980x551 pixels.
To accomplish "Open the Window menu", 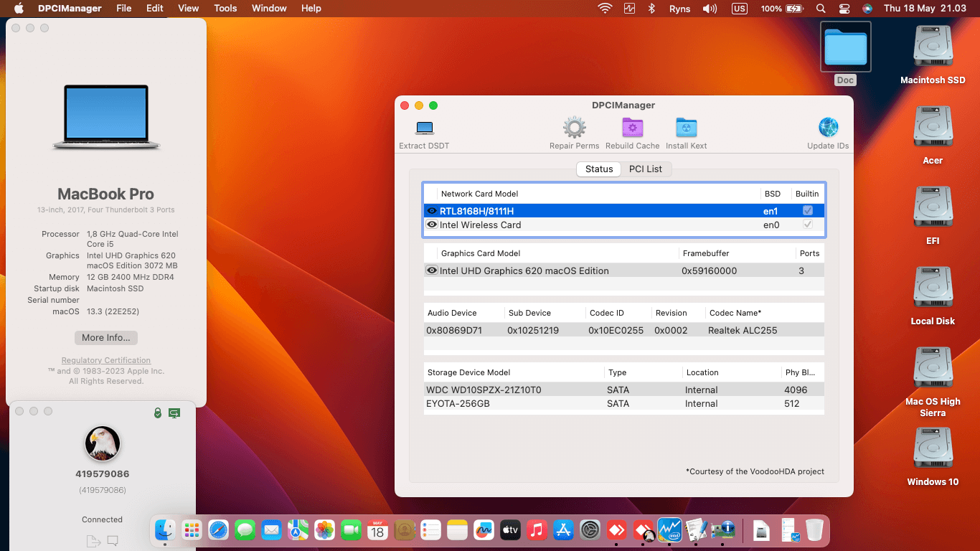I will point(269,9).
